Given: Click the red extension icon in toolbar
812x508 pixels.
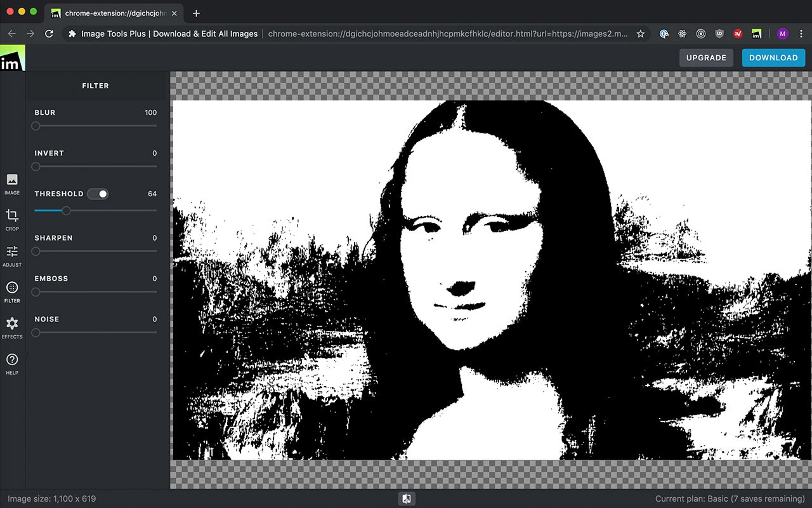Looking at the screenshot, I should (738, 34).
